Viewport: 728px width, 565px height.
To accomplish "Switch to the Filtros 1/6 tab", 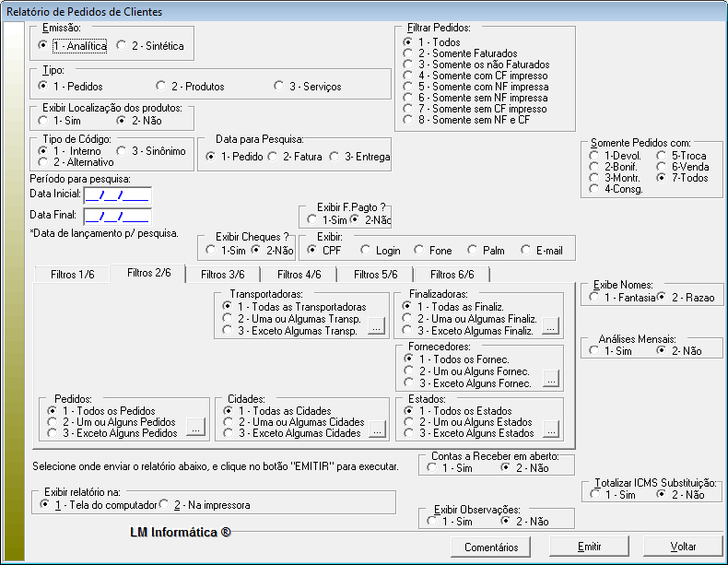I will tap(72, 275).
